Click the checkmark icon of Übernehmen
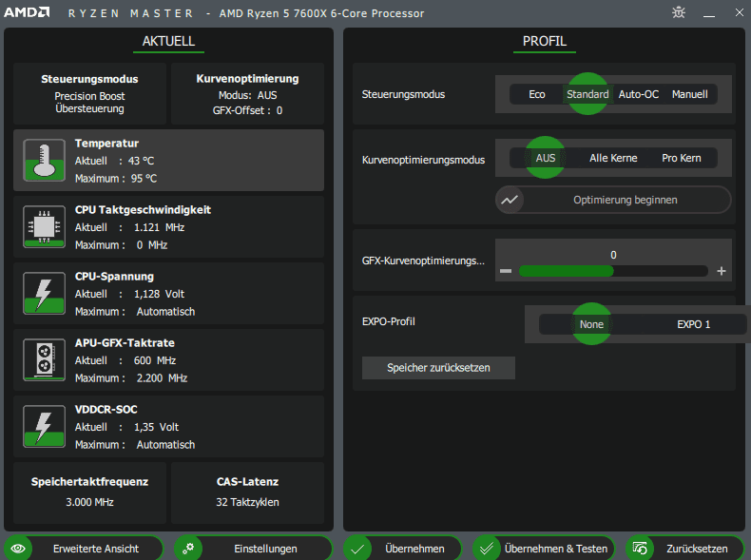Viewport: 751px width, 560px height. (357, 549)
